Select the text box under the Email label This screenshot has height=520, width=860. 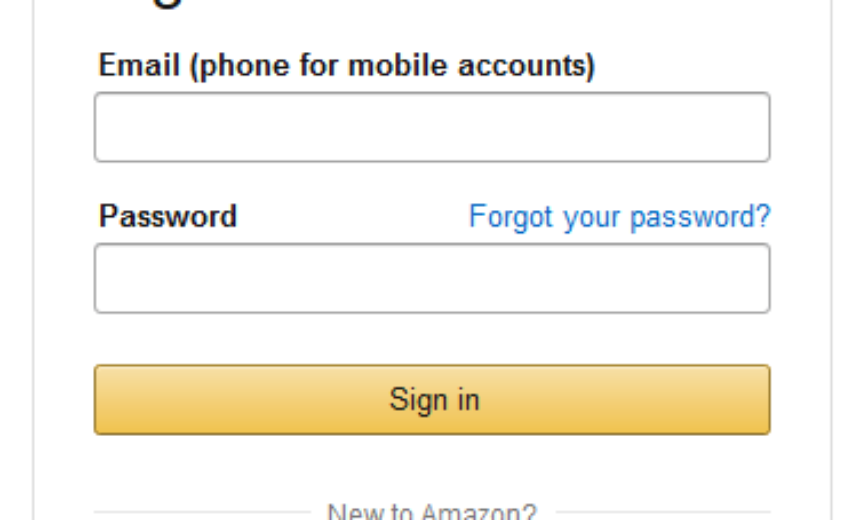point(432,127)
